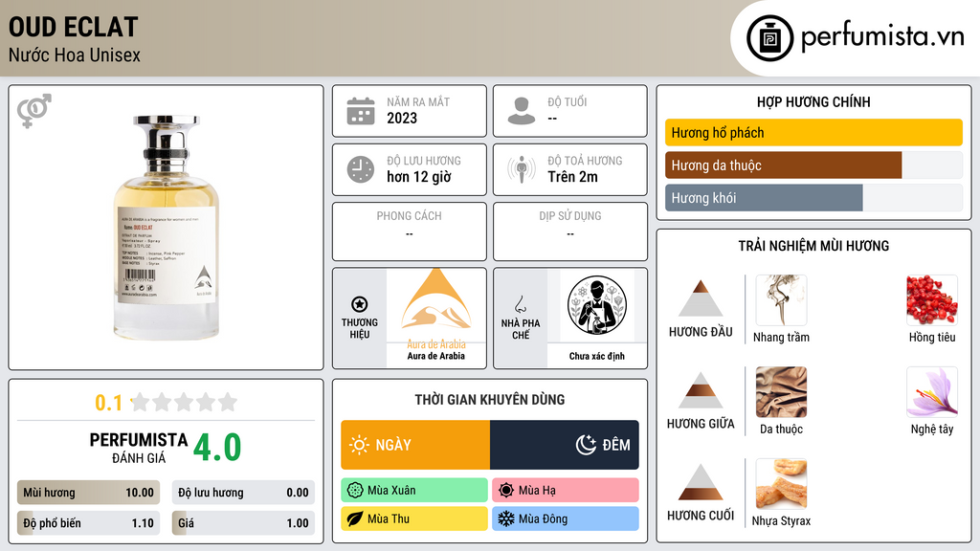The height and width of the screenshot is (551, 980).
Task: Click the star badge icon above Thương hiệu
Action: [360, 304]
